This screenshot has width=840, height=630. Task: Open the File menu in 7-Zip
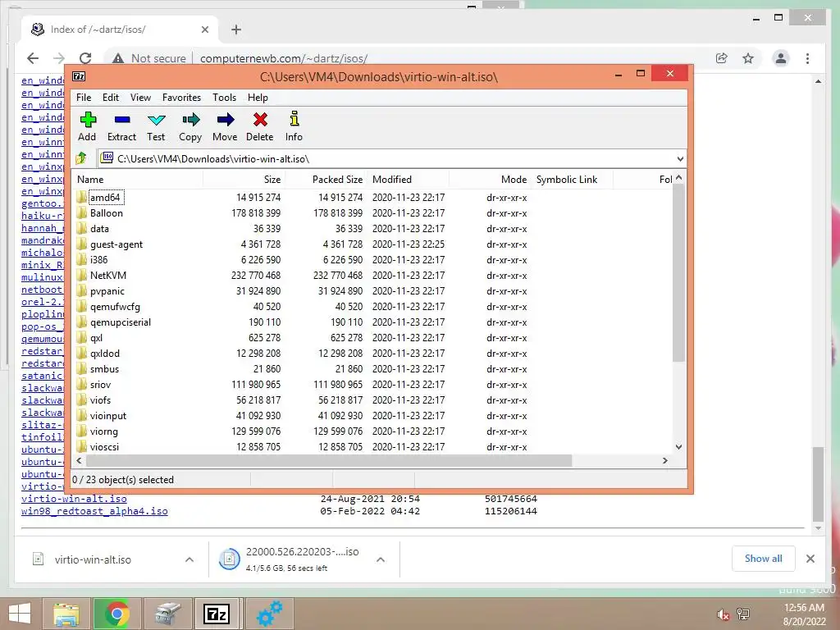(x=84, y=98)
